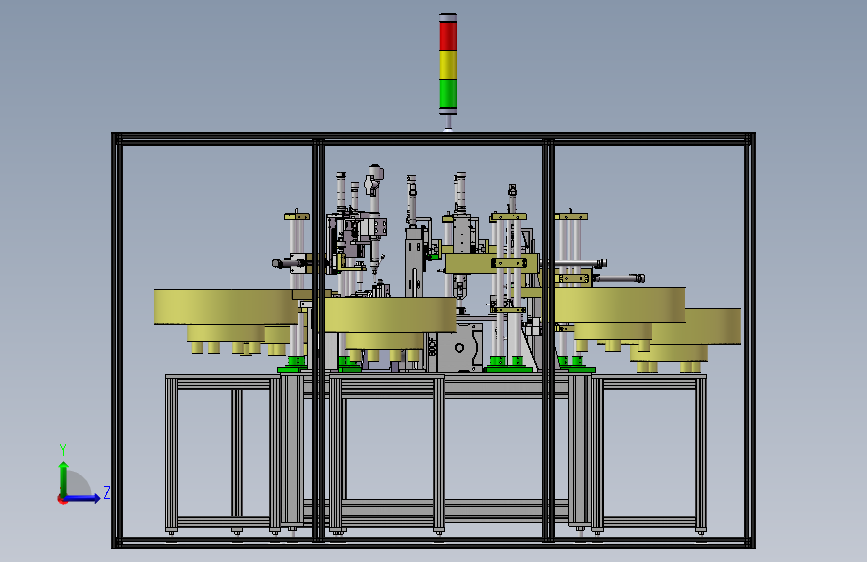This screenshot has height=562, width=867.
Task: Select the black top beam of the outer frame
Action: (434, 139)
